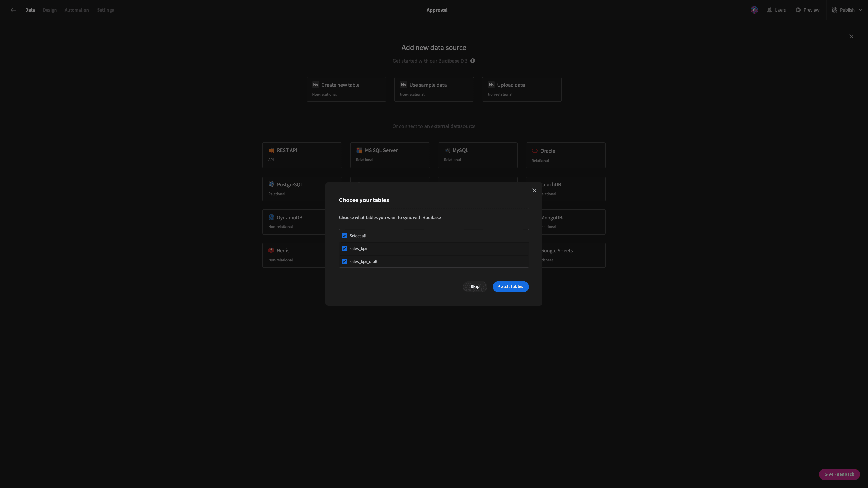Toggle the sales_kpi checkbox
This screenshot has height=488, width=868.
[344, 248]
